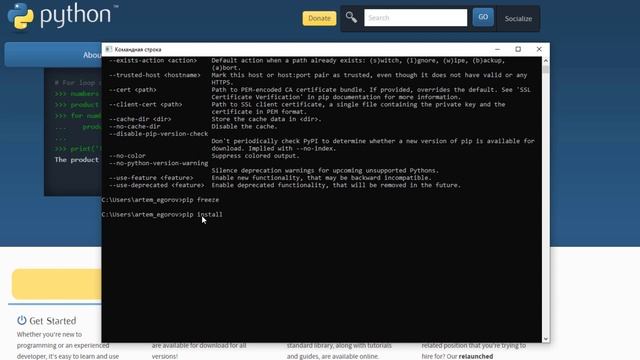This screenshot has width=640, height=360.
Task: Focus the Search input field
Action: tap(416, 18)
